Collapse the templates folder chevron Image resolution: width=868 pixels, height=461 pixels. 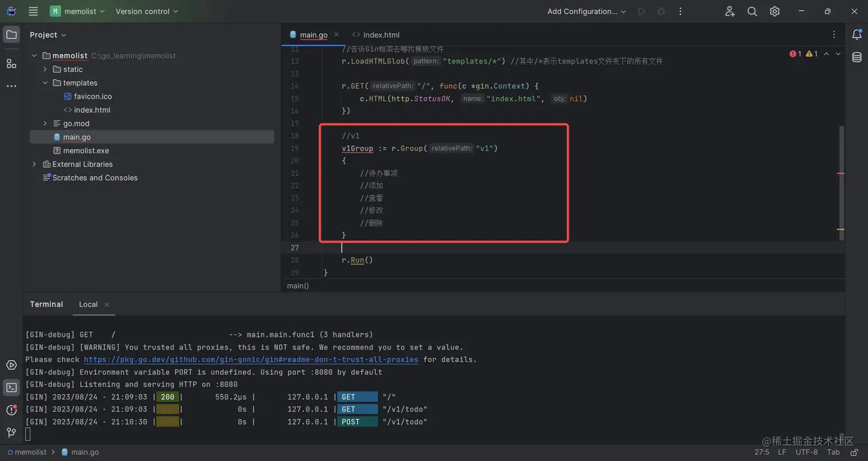[45, 83]
